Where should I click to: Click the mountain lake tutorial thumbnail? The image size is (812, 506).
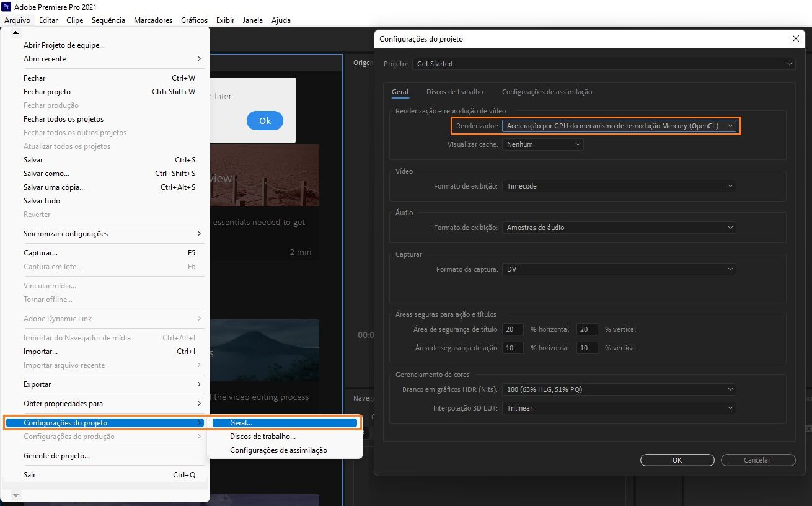(x=265, y=350)
